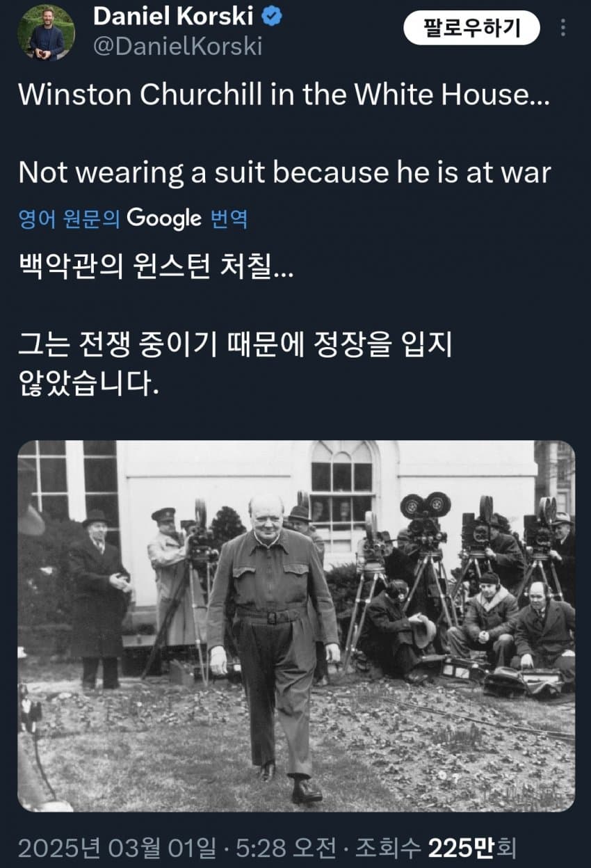Image resolution: width=591 pixels, height=868 pixels.
Task: Click the 5:28 오전 timestamp
Action: pyautogui.click(x=276, y=848)
